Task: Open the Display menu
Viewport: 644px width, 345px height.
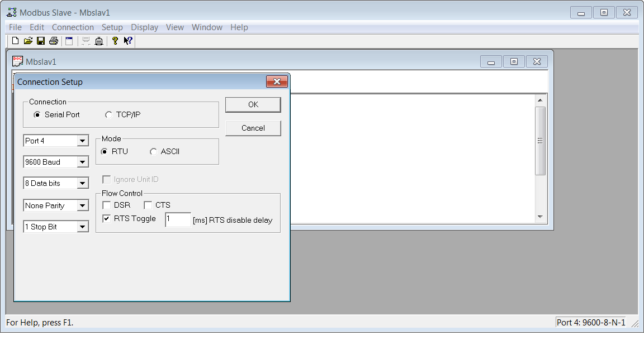Action: click(145, 27)
